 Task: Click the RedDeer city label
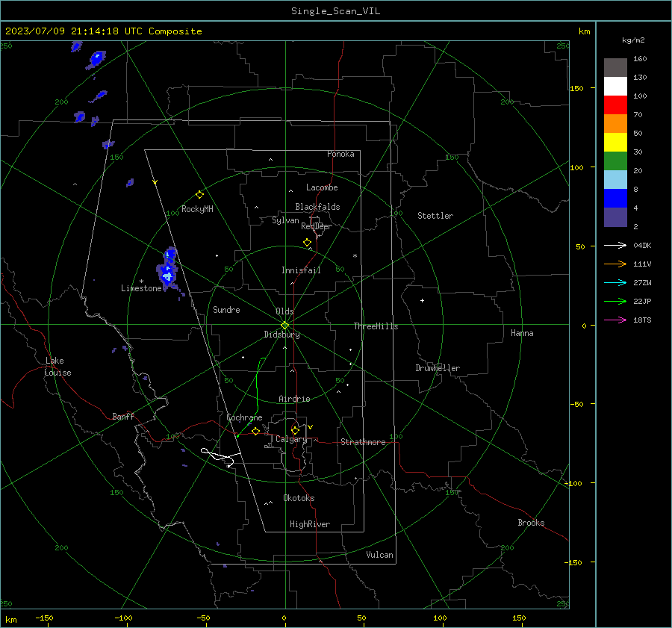[317, 226]
